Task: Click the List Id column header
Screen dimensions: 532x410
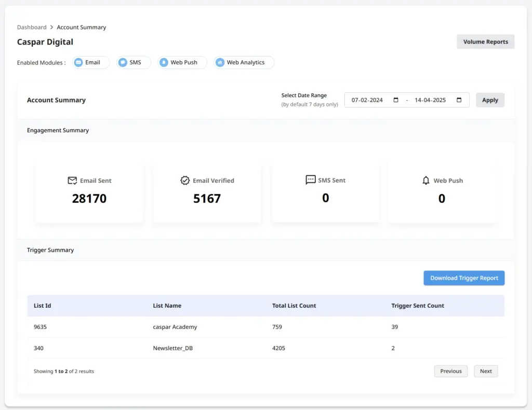Action: pyautogui.click(x=43, y=306)
